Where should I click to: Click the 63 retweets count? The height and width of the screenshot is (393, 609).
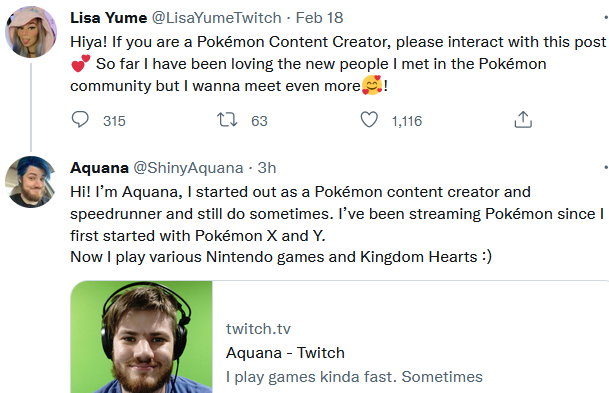259,121
